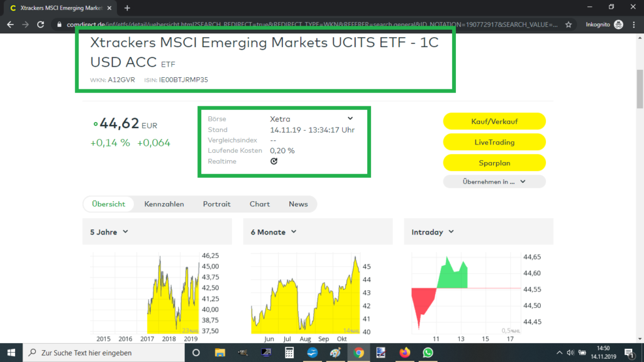The width and height of the screenshot is (644, 362).
Task: Open WhatsApp from the taskbar
Action: click(x=428, y=353)
